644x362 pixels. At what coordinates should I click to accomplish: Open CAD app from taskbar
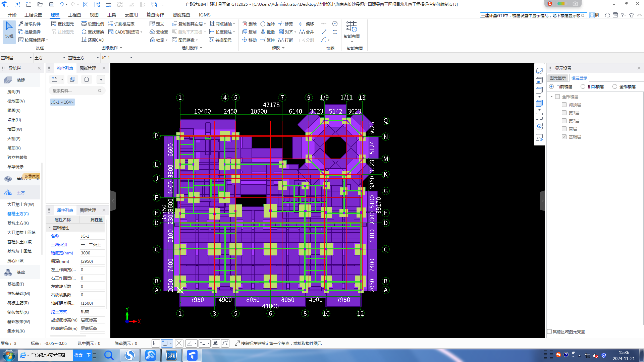[171, 355]
